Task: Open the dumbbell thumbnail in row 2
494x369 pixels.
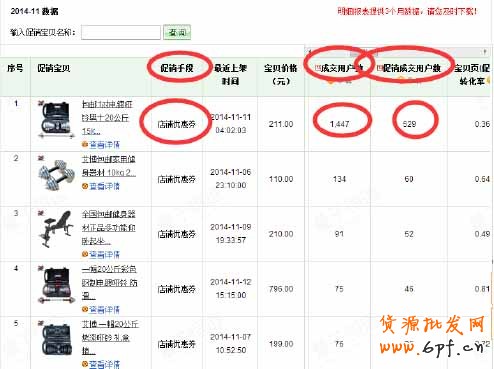Action: click(x=56, y=173)
